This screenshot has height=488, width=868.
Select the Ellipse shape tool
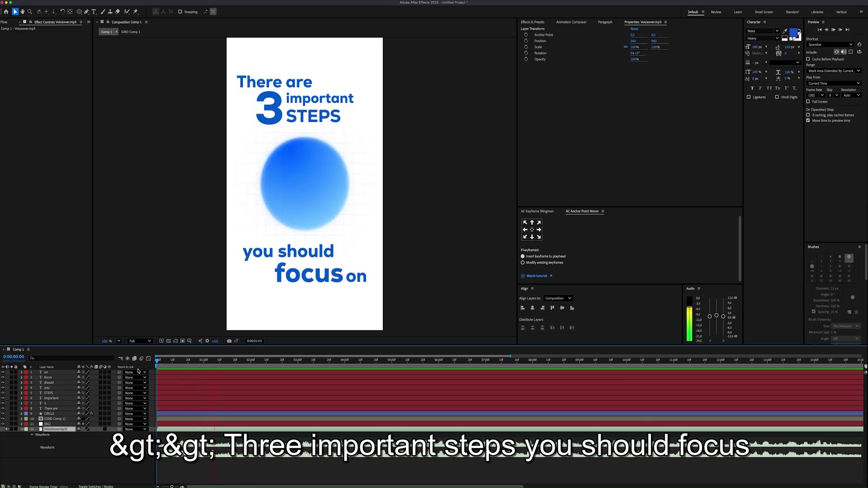tap(79, 12)
